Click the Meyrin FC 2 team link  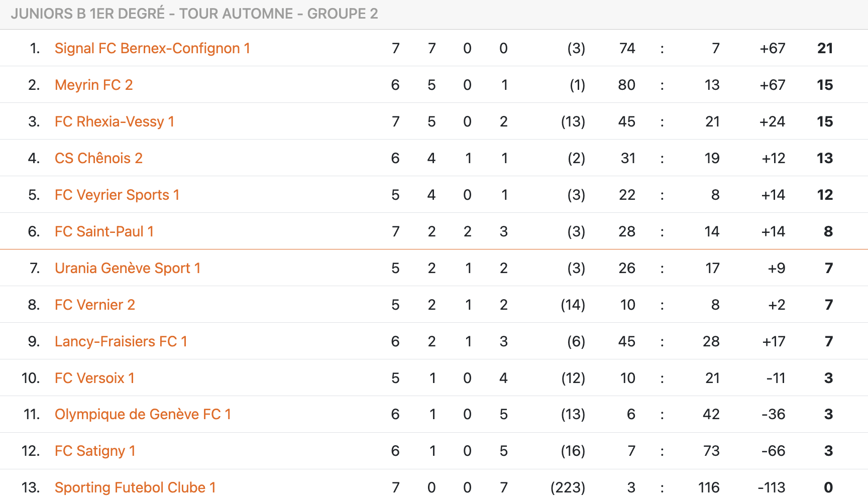93,85
